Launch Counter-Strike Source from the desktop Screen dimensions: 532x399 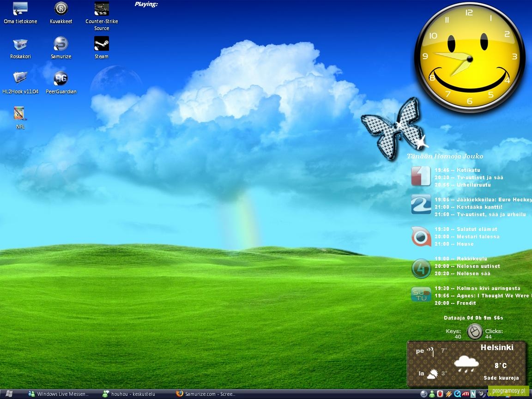coord(102,16)
